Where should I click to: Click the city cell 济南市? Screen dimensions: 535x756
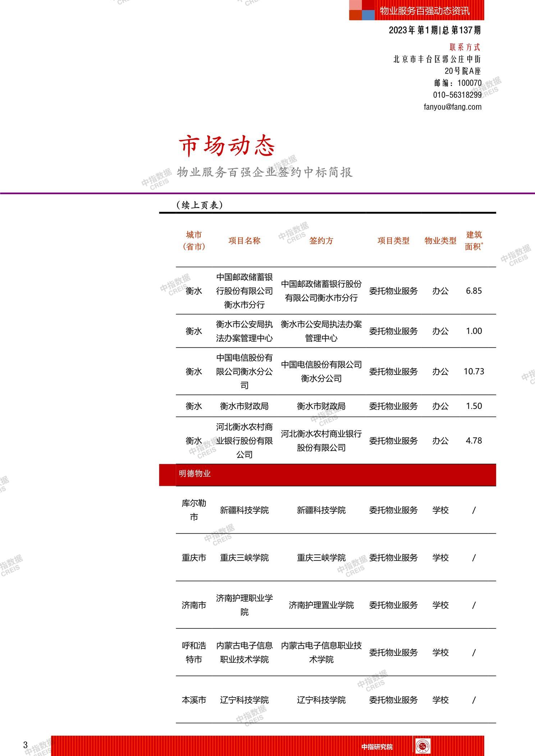[x=194, y=605]
